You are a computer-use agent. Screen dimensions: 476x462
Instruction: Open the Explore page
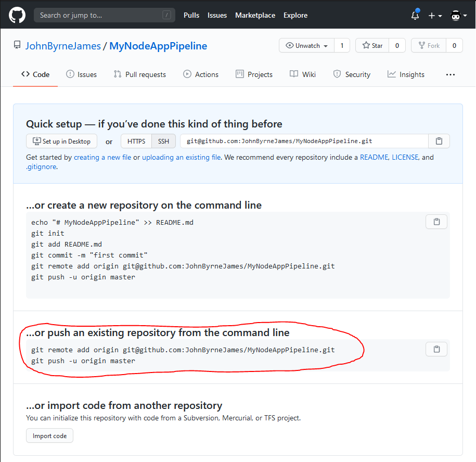coord(295,15)
